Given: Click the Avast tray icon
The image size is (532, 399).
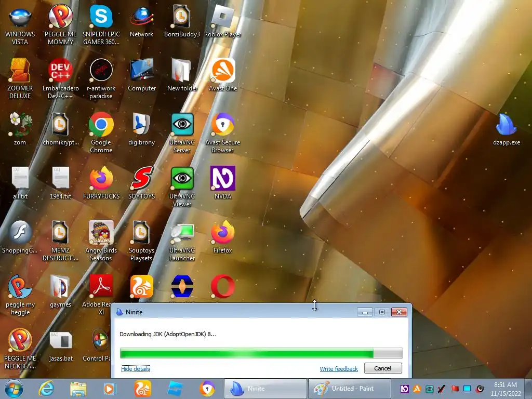Looking at the screenshot, I should click(x=417, y=389).
